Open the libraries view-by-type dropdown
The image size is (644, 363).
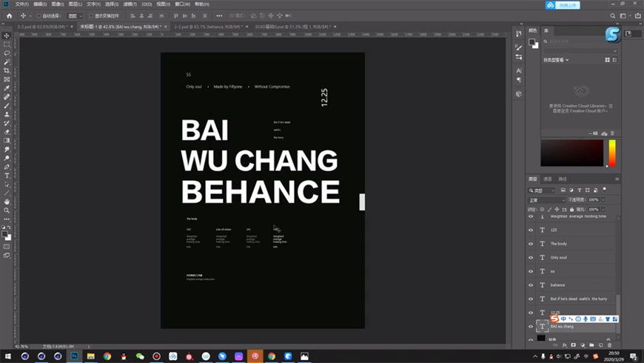556,60
